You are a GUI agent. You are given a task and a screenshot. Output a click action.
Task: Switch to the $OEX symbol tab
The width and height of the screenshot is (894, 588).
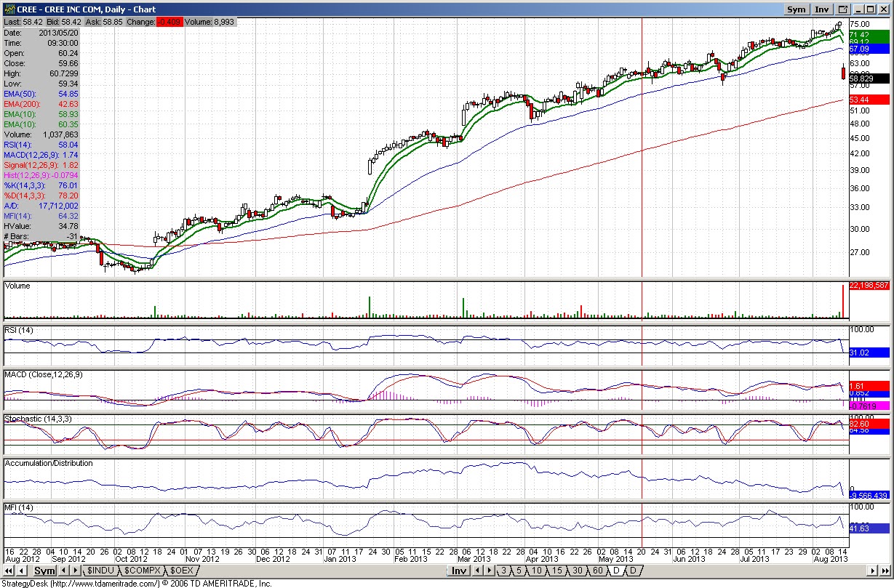tap(182, 571)
